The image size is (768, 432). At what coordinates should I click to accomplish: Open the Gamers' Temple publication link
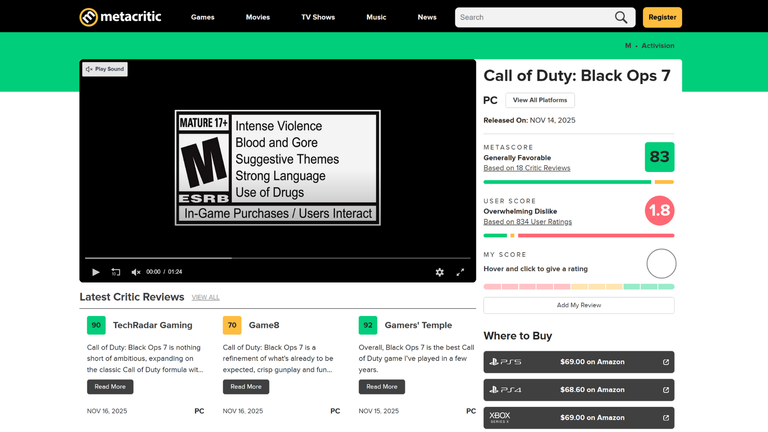(418, 325)
